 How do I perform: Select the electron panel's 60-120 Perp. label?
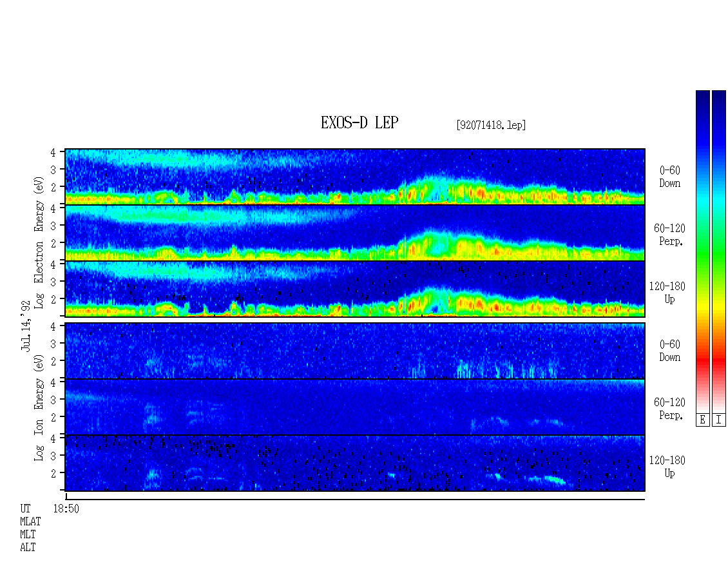[669, 235]
